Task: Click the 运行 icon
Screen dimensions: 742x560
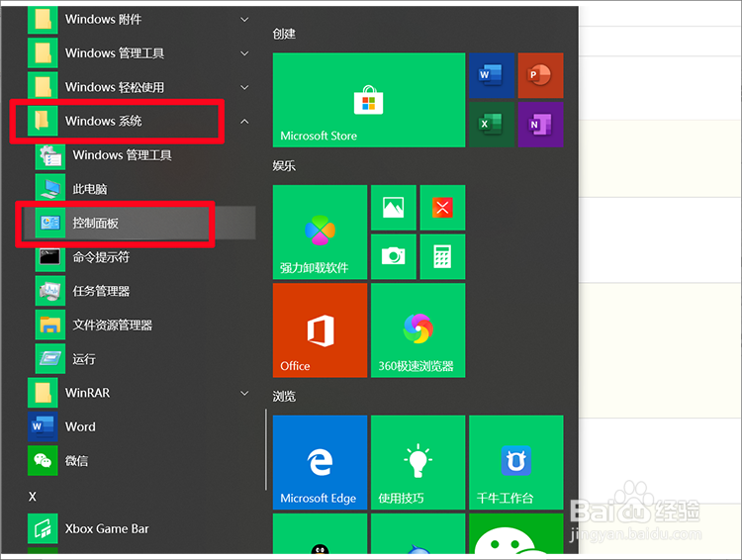Action: coord(50,359)
